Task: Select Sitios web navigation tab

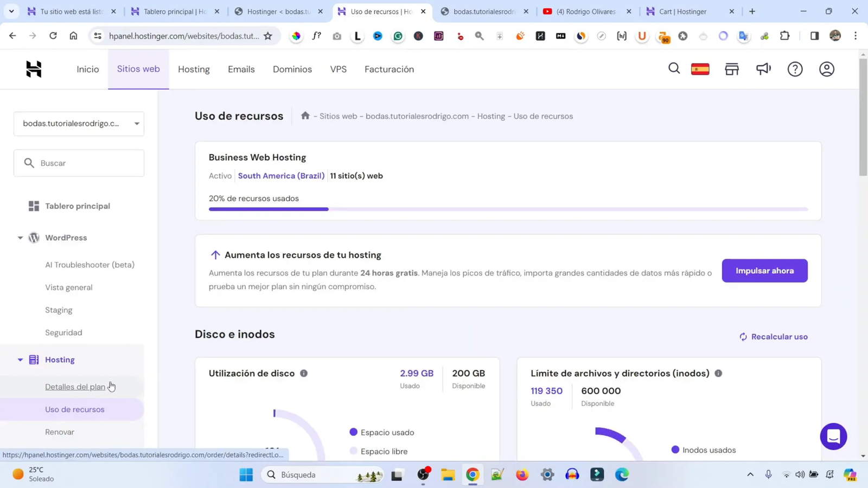Action: 138,69
